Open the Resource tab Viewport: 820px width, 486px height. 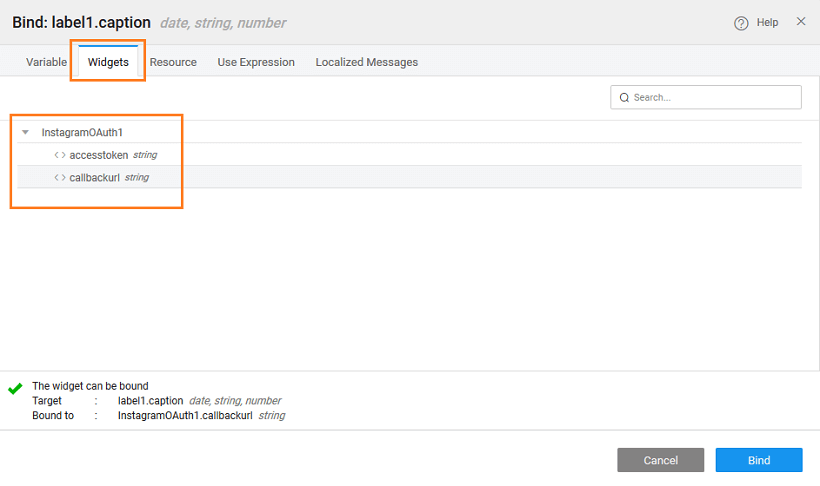pyautogui.click(x=173, y=62)
